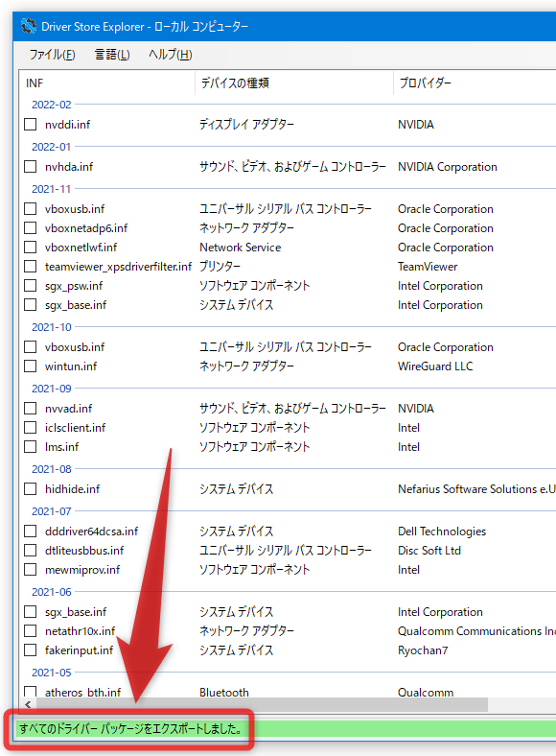Click the 'Qualcomm Communications' provider cell

476,631
